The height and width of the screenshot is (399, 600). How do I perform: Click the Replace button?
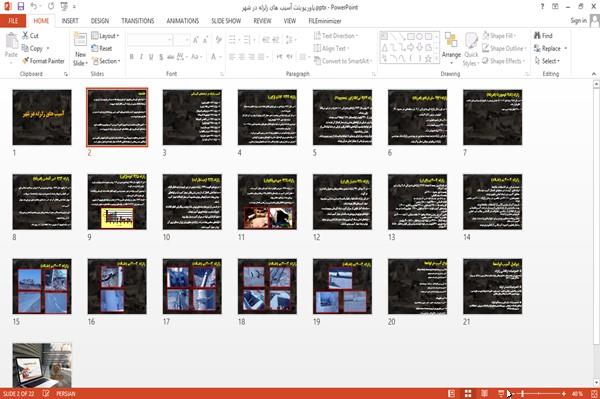(548, 48)
